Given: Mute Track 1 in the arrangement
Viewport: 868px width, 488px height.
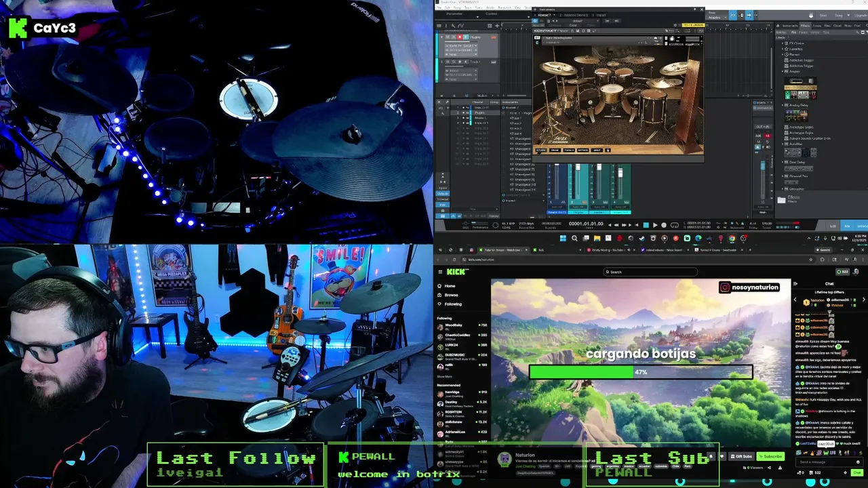Looking at the screenshot, I should [x=448, y=62].
